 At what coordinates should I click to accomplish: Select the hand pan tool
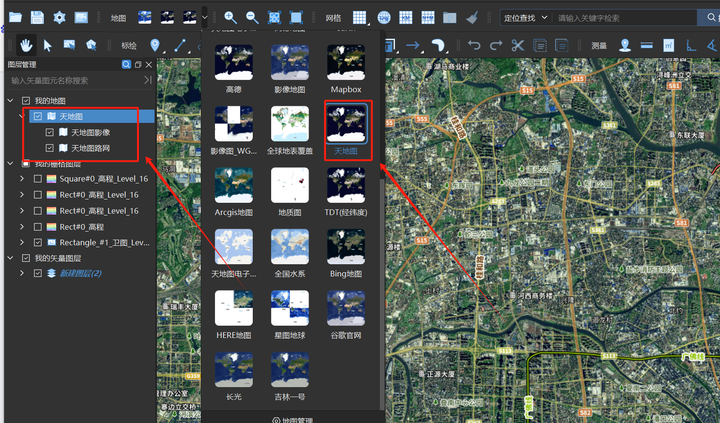(26, 45)
